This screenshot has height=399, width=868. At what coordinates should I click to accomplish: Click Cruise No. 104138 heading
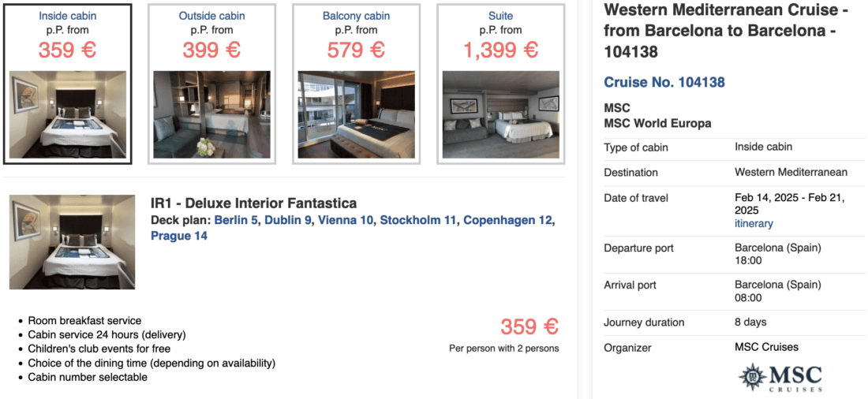(664, 82)
